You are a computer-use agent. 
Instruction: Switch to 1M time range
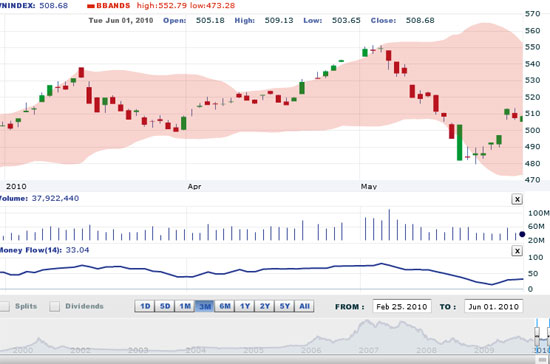(185, 306)
